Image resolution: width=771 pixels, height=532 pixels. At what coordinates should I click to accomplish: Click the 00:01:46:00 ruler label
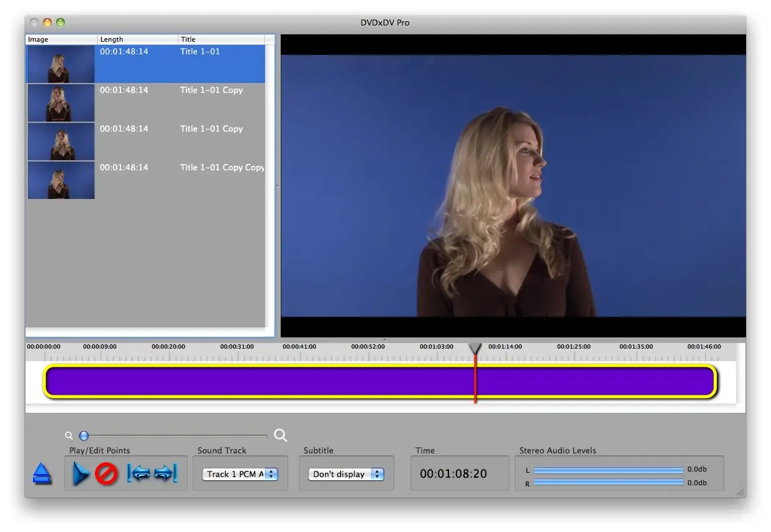point(704,347)
